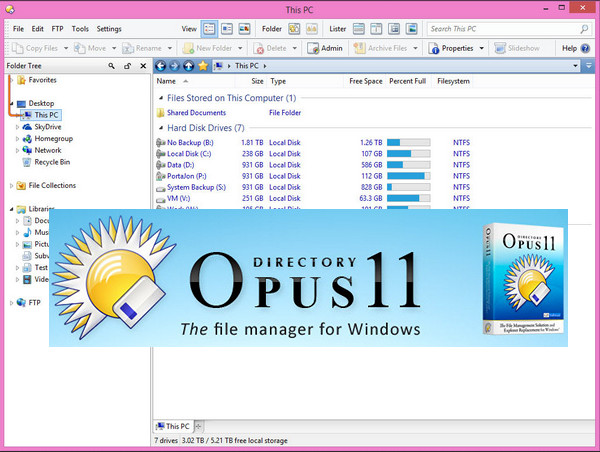
Task: Open path bar history dropdown
Action: tap(575, 66)
